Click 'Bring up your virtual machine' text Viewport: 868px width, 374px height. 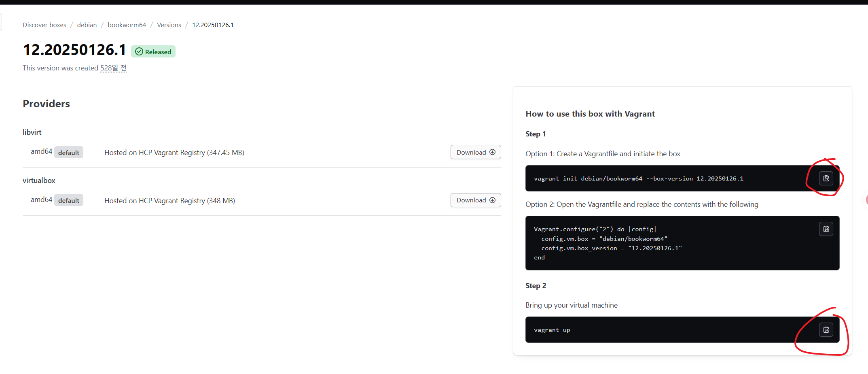pos(572,305)
